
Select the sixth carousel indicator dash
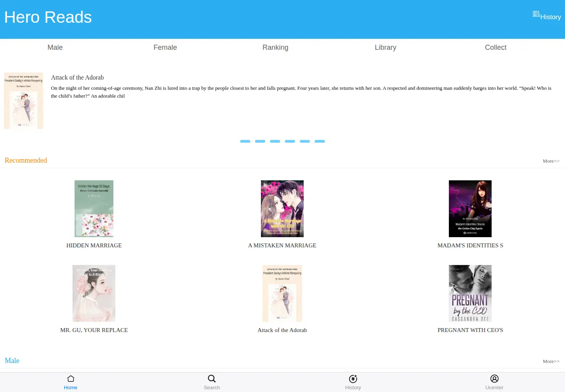tap(320, 141)
